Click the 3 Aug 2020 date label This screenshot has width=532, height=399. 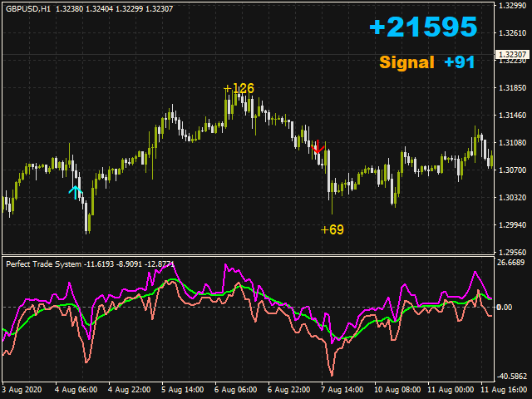coord(22,390)
